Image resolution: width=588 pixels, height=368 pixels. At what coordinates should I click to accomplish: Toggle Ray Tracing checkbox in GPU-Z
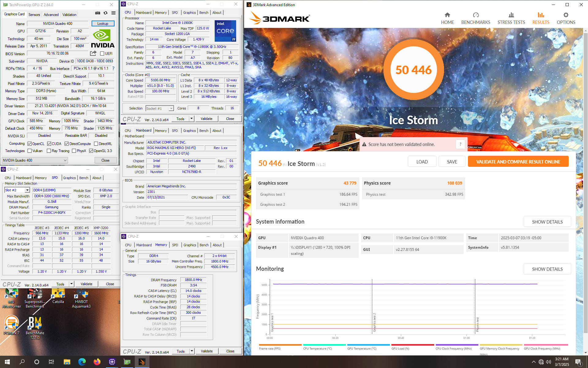point(49,151)
